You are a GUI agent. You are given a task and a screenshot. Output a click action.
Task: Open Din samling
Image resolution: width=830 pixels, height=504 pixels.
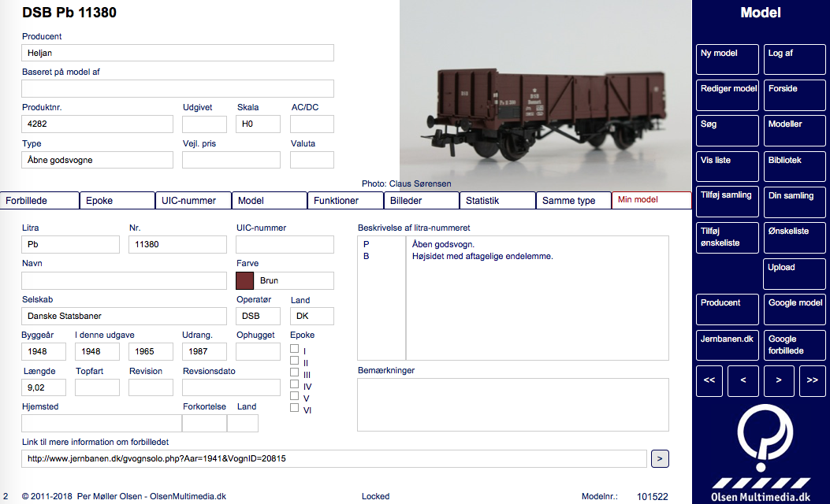pos(795,202)
